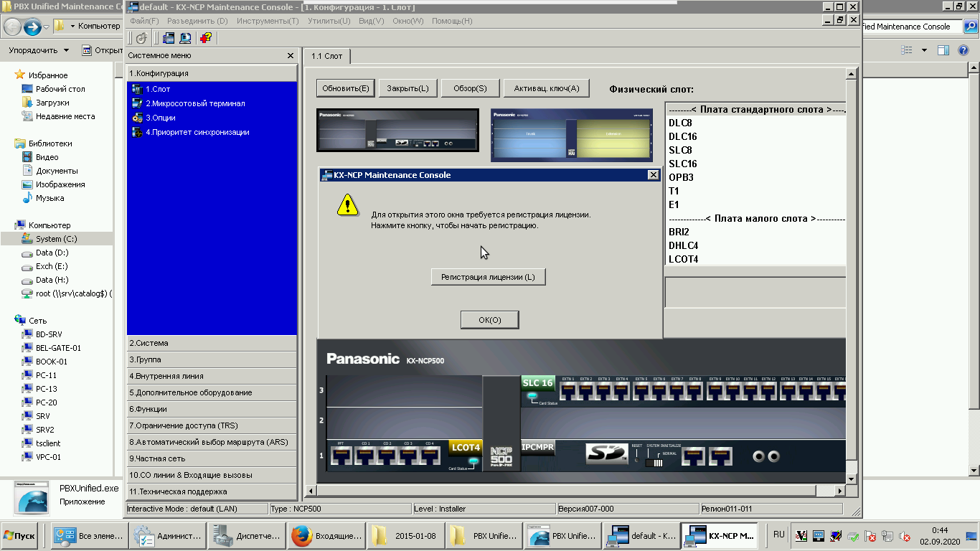
Task: Expand the 2.Система section
Action: [212, 343]
